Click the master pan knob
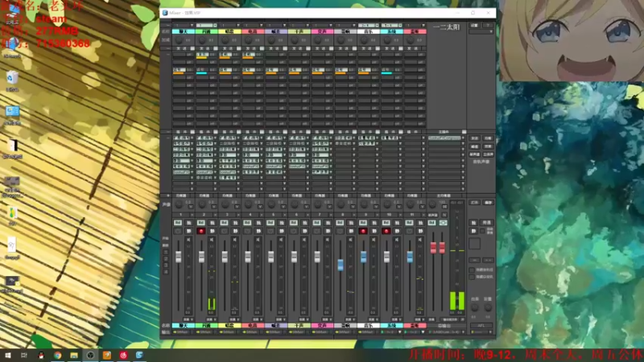644x362 pixels. point(432,204)
